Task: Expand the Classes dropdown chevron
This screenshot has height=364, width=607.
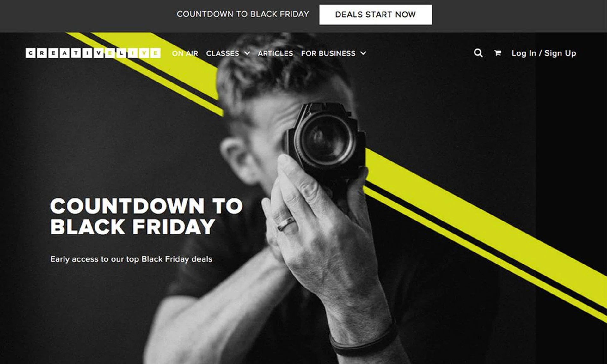Action: click(247, 53)
